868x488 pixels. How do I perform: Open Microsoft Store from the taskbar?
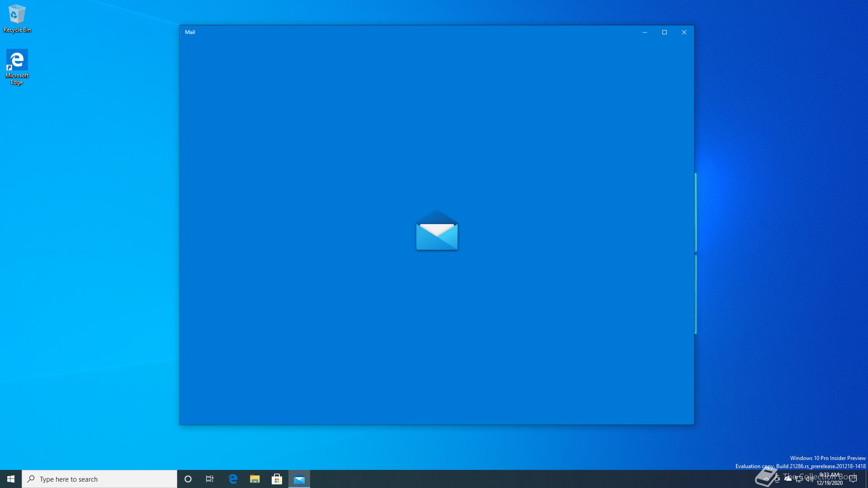(x=277, y=479)
